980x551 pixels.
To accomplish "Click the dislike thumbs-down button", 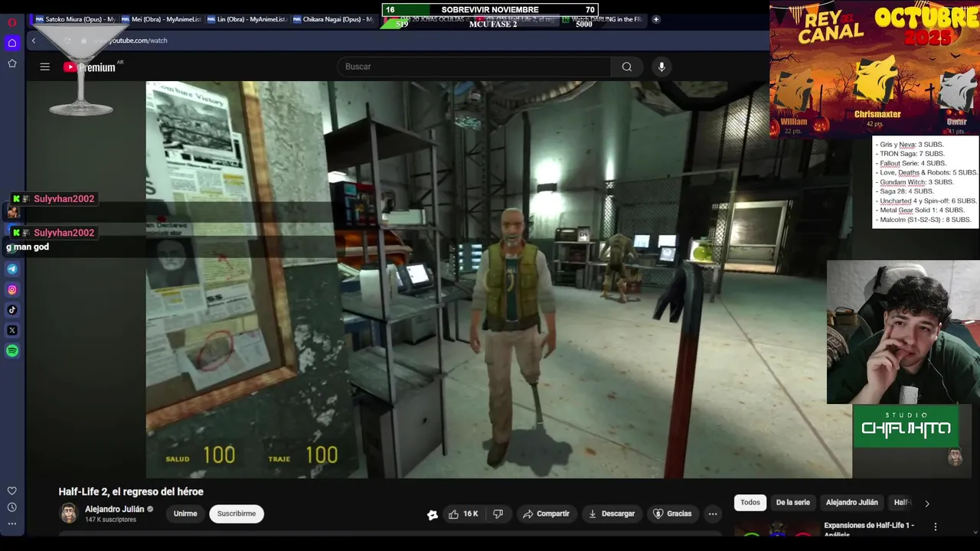I will tap(498, 514).
